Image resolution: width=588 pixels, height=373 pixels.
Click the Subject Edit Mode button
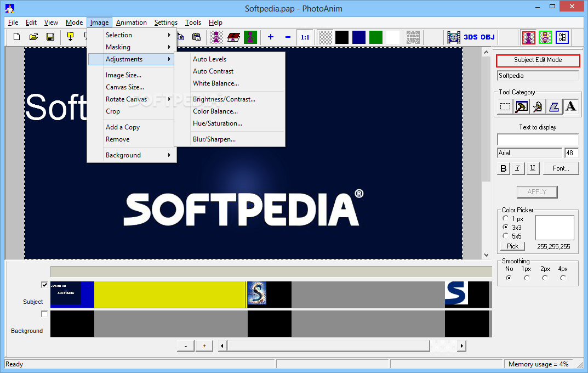tap(538, 60)
